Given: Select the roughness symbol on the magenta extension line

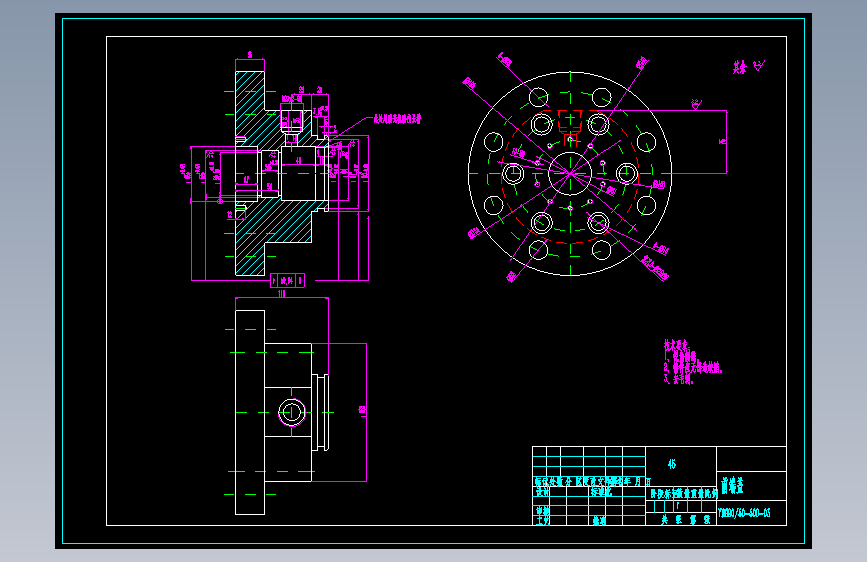Looking at the screenshot, I should coord(696,104).
